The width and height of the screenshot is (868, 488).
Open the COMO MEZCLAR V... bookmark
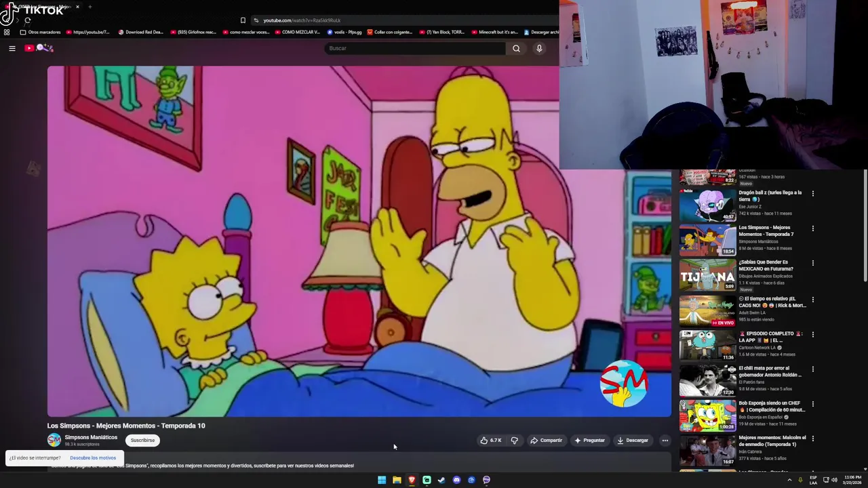click(x=297, y=32)
